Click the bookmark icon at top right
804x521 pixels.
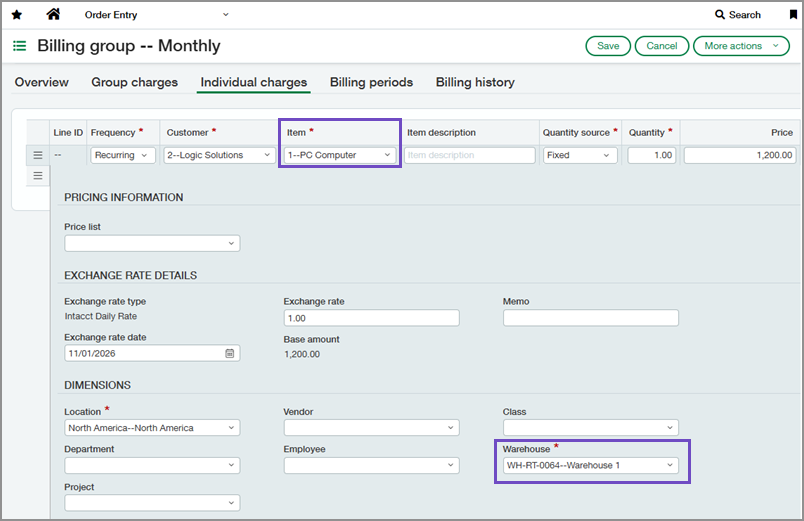tap(793, 15)
